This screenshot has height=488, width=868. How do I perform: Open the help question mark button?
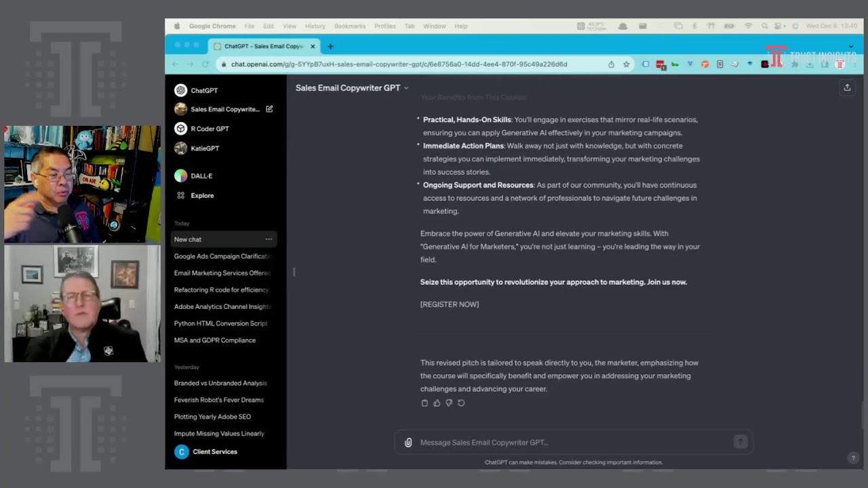click(x=853, y=458)
